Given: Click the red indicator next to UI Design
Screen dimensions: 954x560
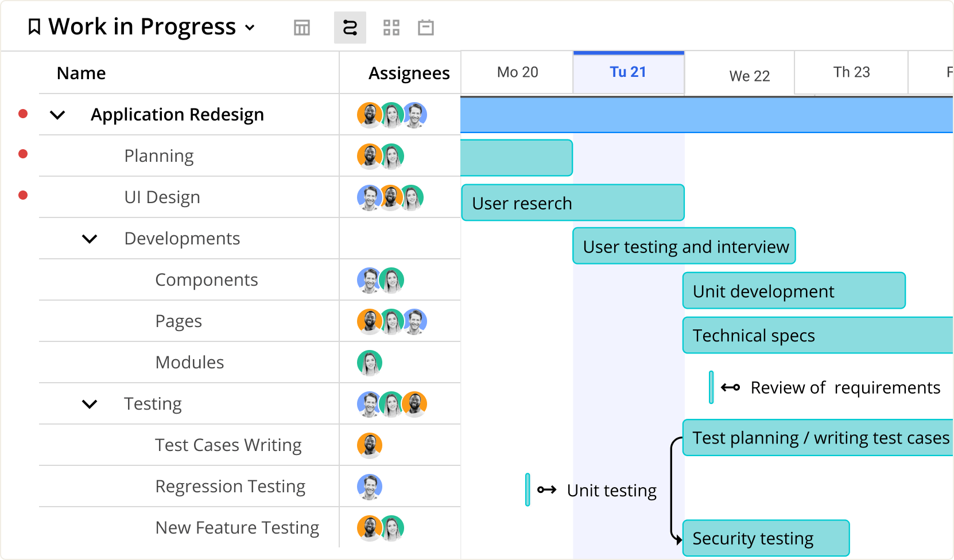Looking at the screenshot, I should [x=23, y=195].
